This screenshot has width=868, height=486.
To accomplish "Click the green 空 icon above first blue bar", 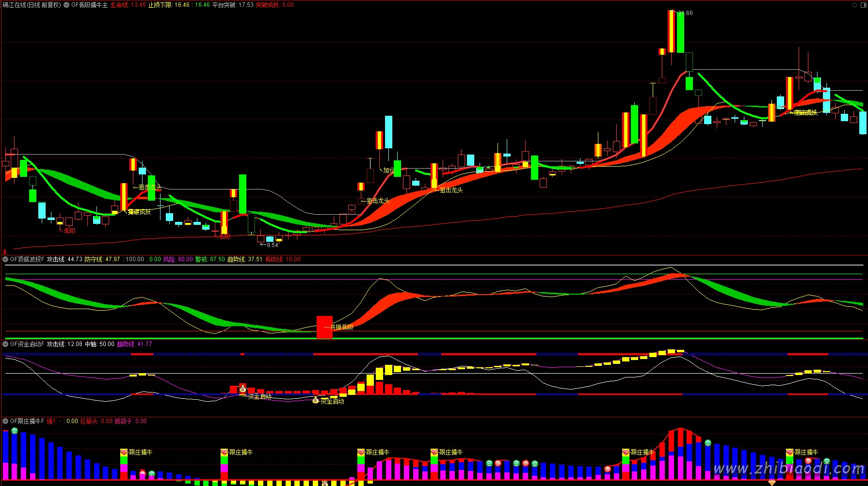I will tap(15, 431).
